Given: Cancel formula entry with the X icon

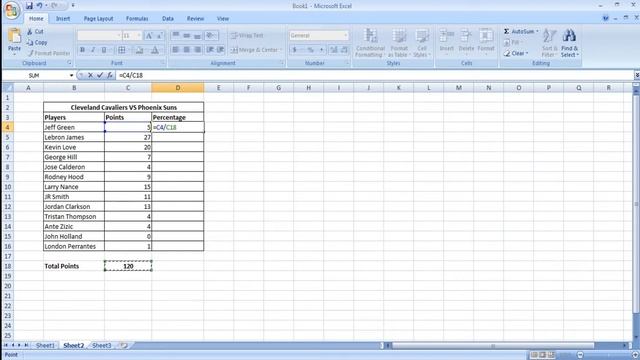Looking at the screenshot, I should click(x=90, y=75).
